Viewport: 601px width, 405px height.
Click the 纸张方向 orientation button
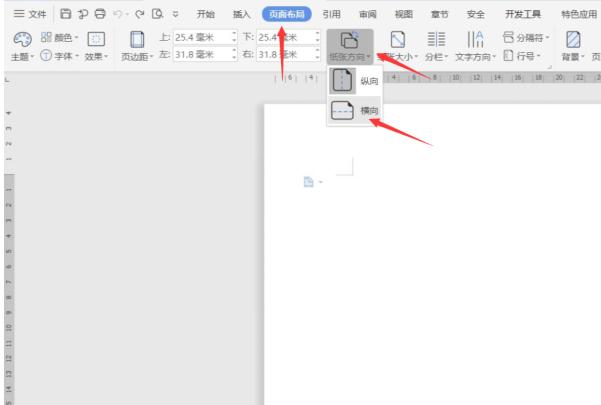(x=350, y=47)
